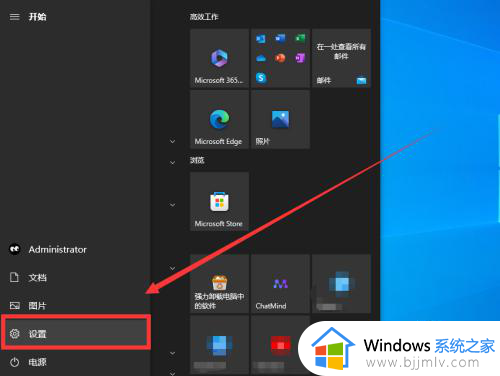
Task: Click the picture icon beside 图片
Action: tap(14, 305)
